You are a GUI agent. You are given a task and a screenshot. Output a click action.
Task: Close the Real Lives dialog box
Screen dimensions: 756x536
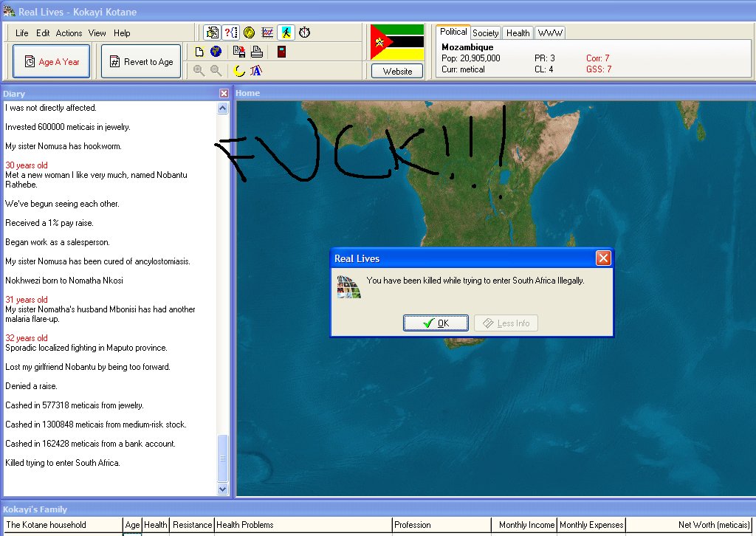click(603, 258)
